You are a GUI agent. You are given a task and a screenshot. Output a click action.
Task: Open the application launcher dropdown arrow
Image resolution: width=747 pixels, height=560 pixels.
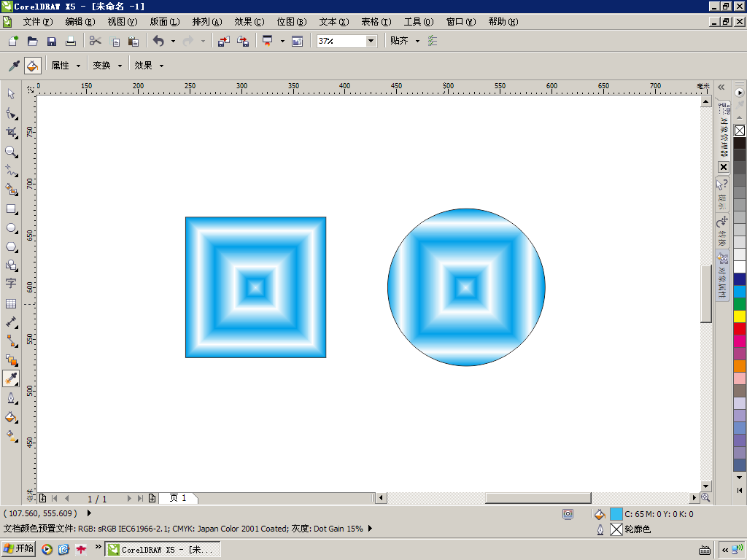pos(282,42)
